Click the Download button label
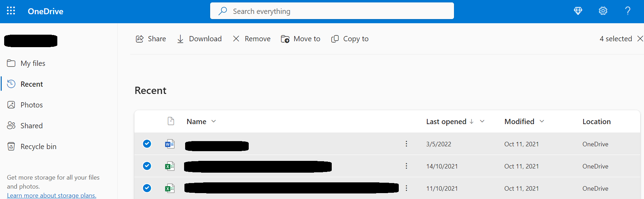The height and width of the screenshot is (199, 644). pyautogui.click(x=205, y=39)
